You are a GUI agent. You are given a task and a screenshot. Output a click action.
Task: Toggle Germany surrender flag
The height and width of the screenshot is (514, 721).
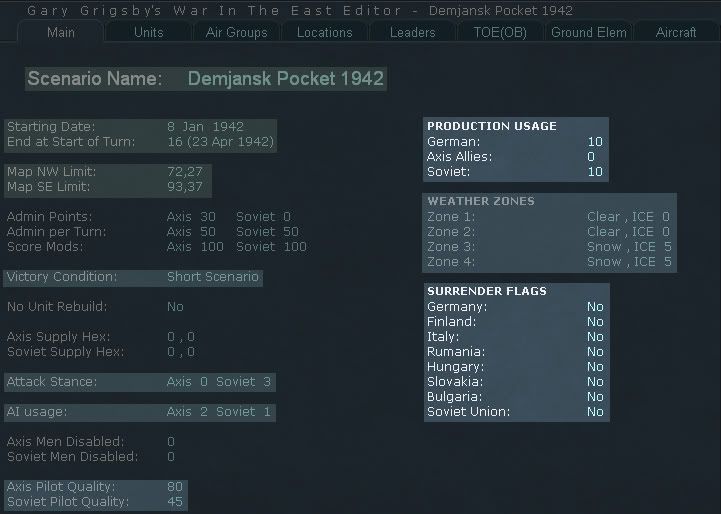click(x=595, y=307)
